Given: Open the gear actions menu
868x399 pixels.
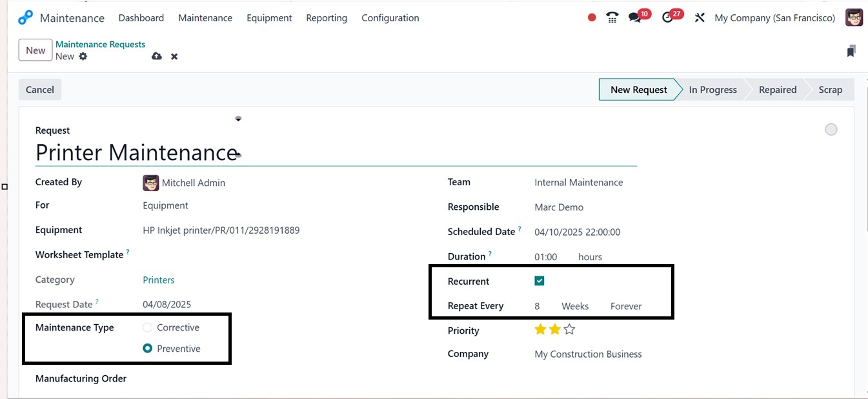Looking at the screenshot, I should pos(83,57).
